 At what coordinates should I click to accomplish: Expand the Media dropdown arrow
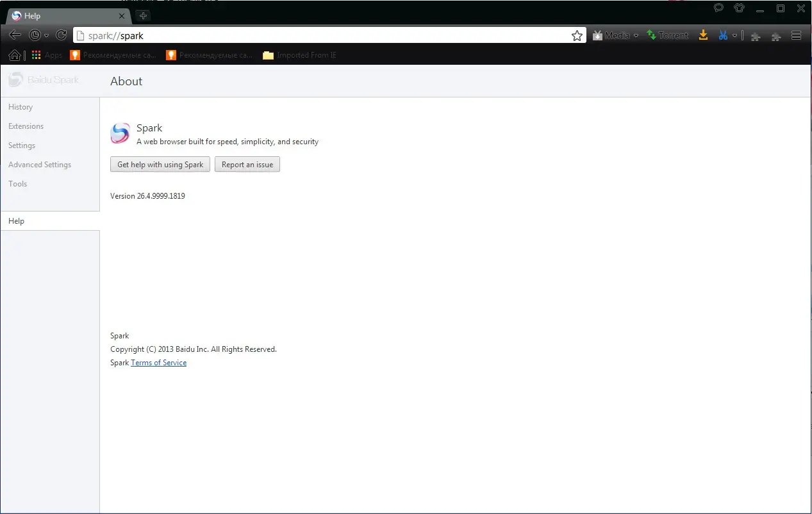click(x=636, y=36)
